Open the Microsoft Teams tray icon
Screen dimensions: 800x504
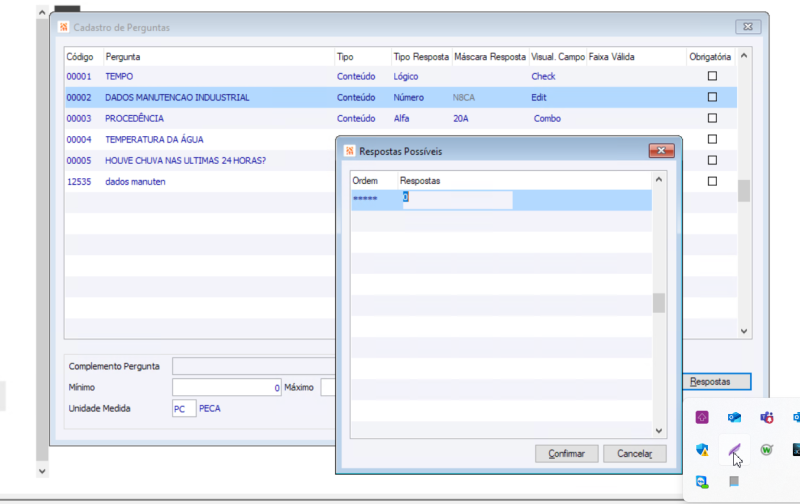pos(766,417)
